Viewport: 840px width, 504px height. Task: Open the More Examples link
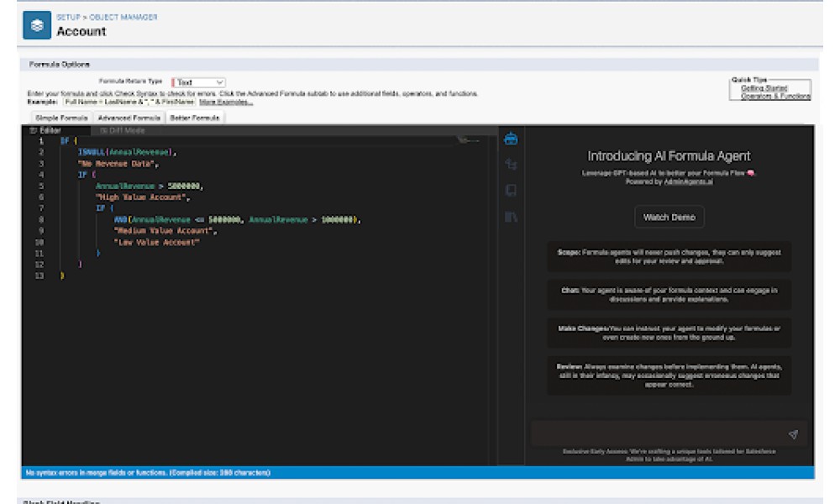[x=225, y=102]
